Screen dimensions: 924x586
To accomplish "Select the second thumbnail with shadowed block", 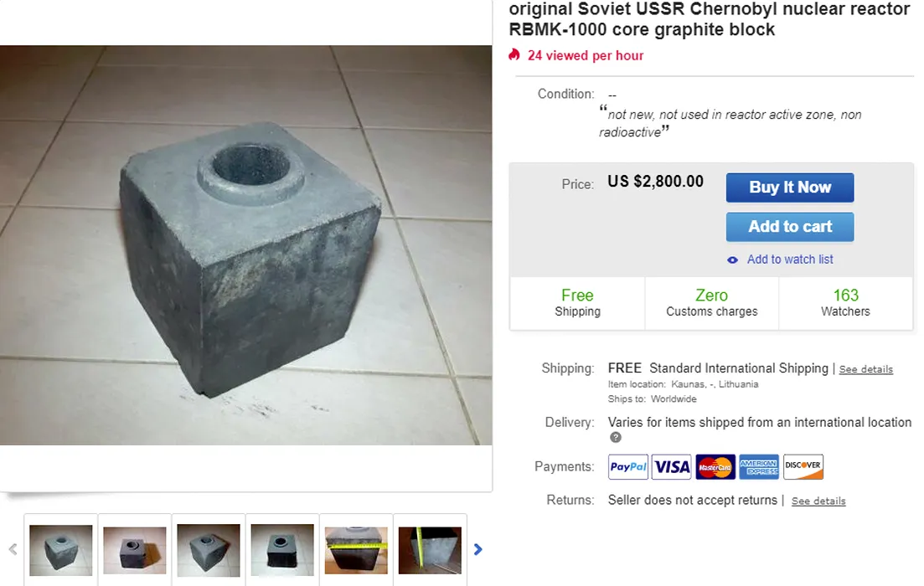I will (x=134, y=550).
